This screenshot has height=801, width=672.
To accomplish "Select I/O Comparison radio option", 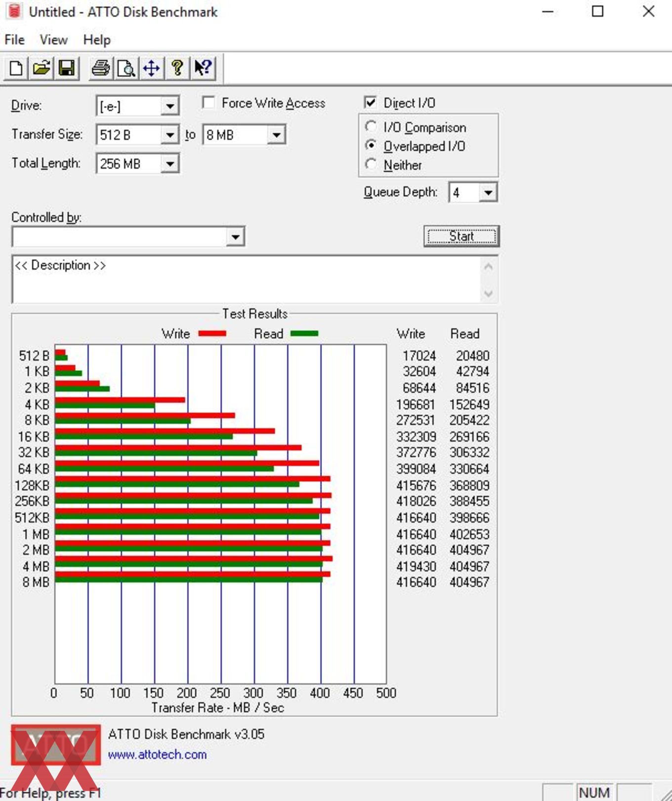I will coord(371,127).
